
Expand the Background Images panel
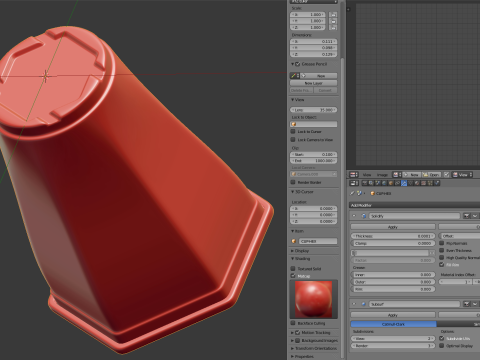[x=293, y=340]
